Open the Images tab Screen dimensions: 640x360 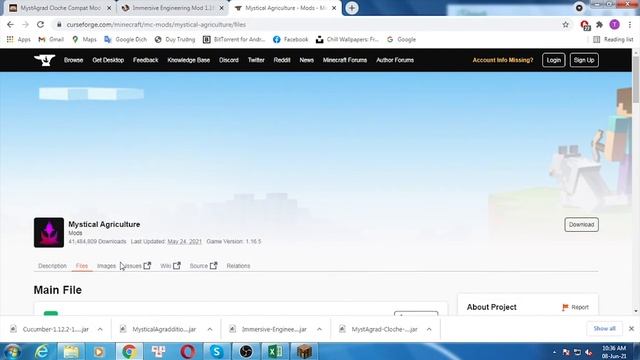[x=107, y=266]
